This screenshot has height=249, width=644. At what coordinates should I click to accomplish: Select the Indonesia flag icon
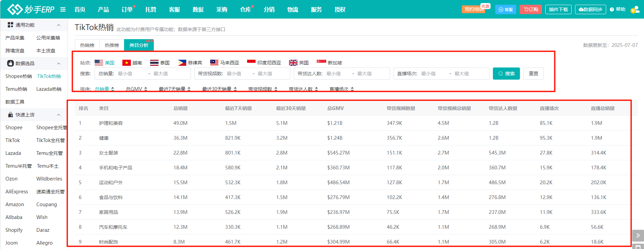tap(251, 63)
